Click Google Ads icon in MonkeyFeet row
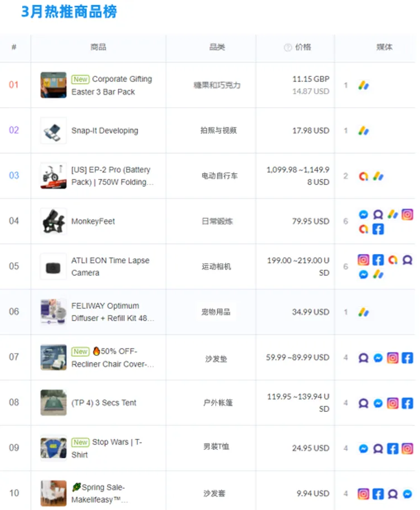This screenshot has height=510, width=420. pos(393,215)
